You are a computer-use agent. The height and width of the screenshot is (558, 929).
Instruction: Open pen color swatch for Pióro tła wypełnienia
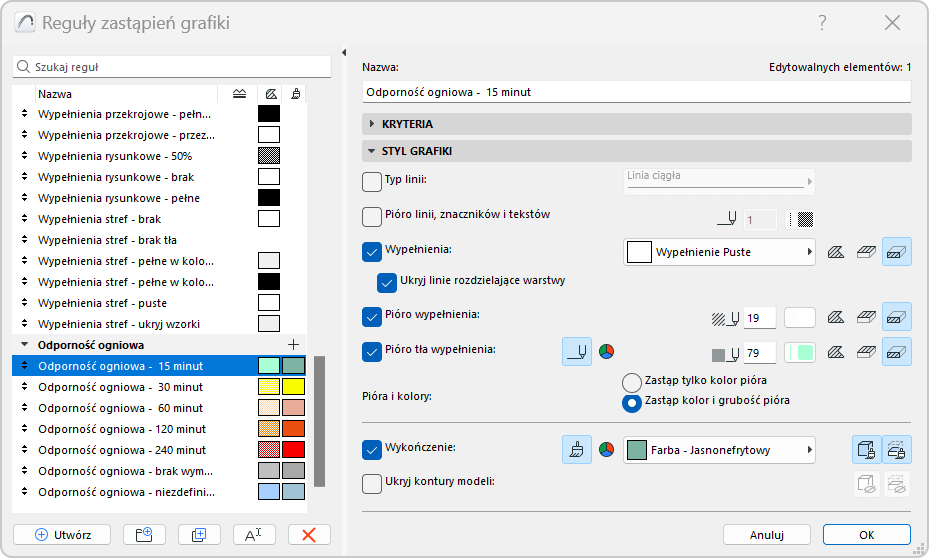point(800,352)
